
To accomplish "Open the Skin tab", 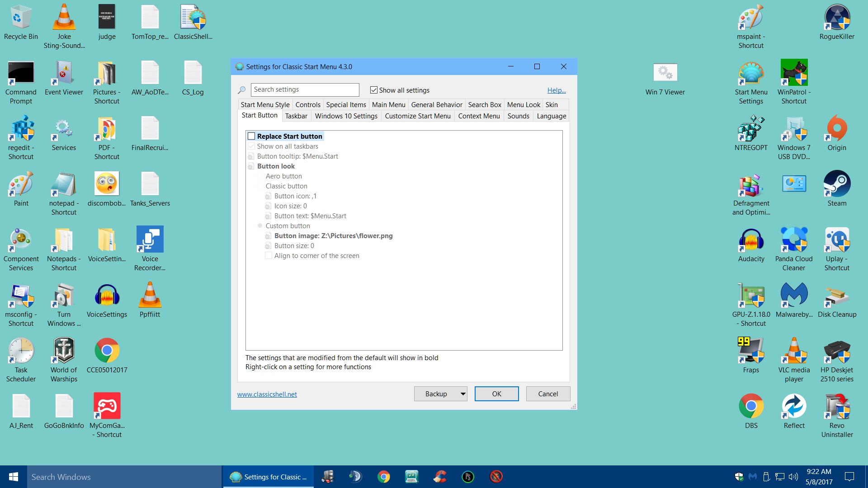I will [552, 105].
